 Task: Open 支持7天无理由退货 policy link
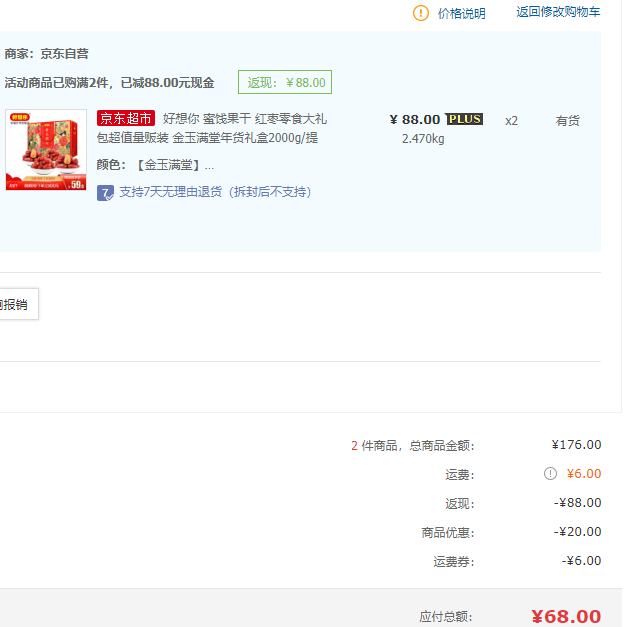pos(215,192)
